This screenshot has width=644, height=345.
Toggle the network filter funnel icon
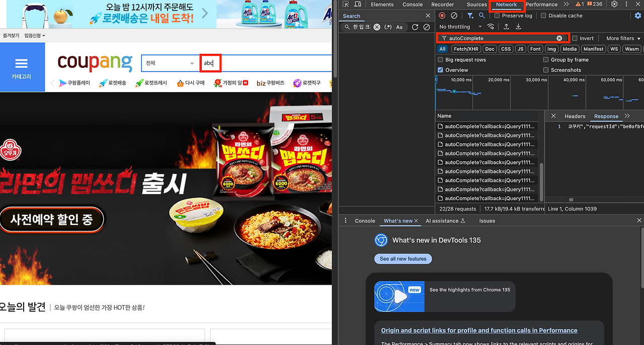click(470, 16)
